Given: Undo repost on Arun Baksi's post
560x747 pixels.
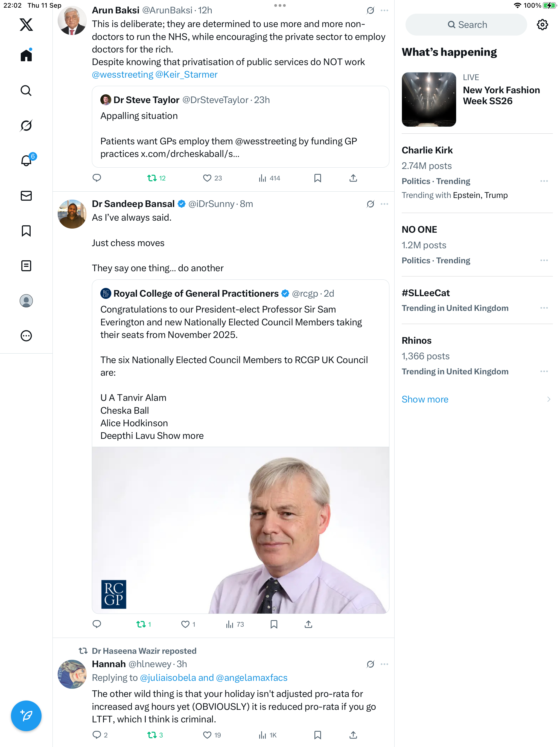Looking at the screenshot, I should pyautogui.click(x=152, y=178).
